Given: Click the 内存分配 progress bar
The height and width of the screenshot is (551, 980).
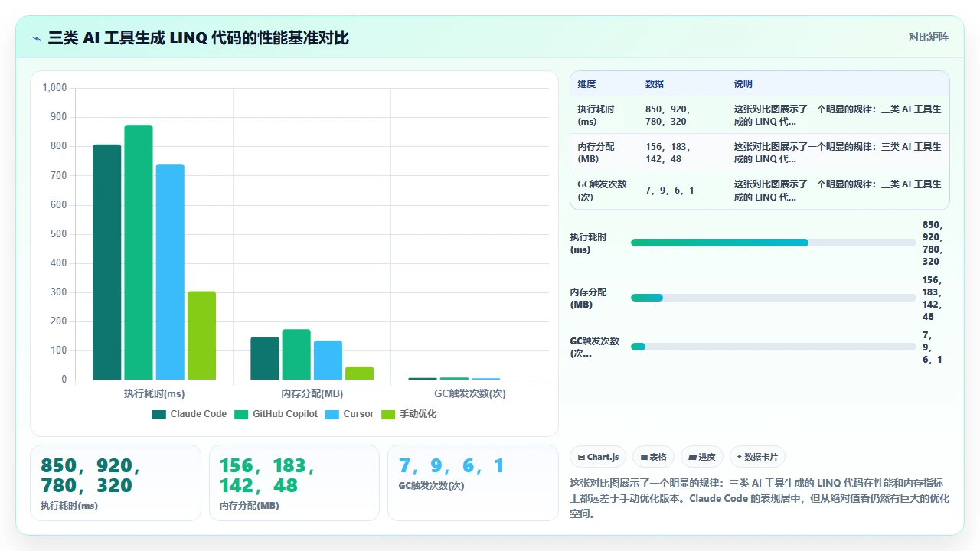Looking at the screenshot, I should coord(773,298).
